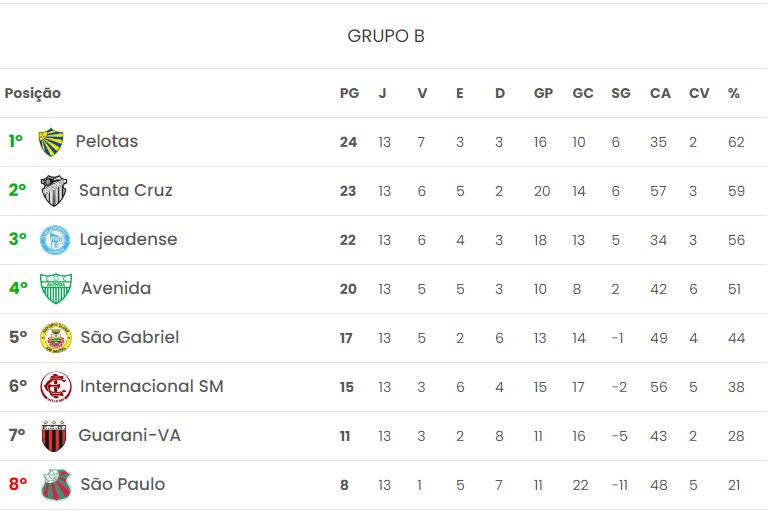
Task: Click the PG points column header
Action: pyautogui.click(x=349, y=94)
